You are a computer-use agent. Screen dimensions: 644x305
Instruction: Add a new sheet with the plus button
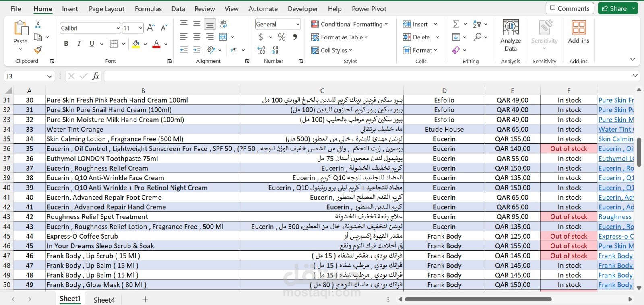point(145,299)
